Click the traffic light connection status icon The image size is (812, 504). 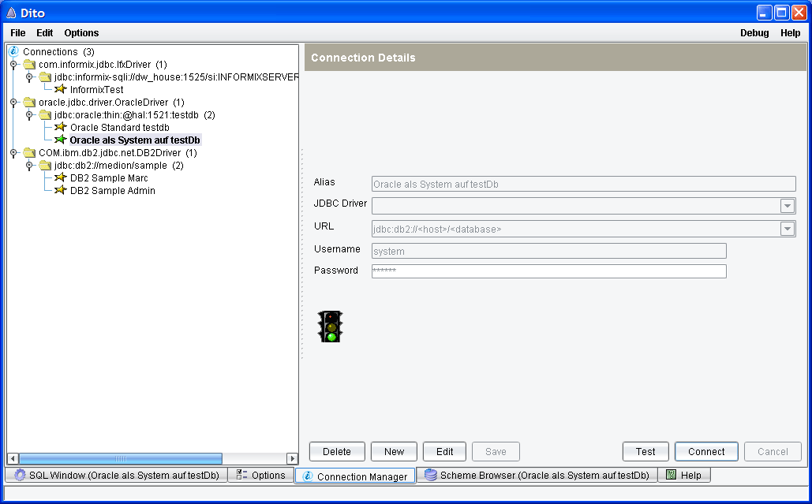coord(331,326)
